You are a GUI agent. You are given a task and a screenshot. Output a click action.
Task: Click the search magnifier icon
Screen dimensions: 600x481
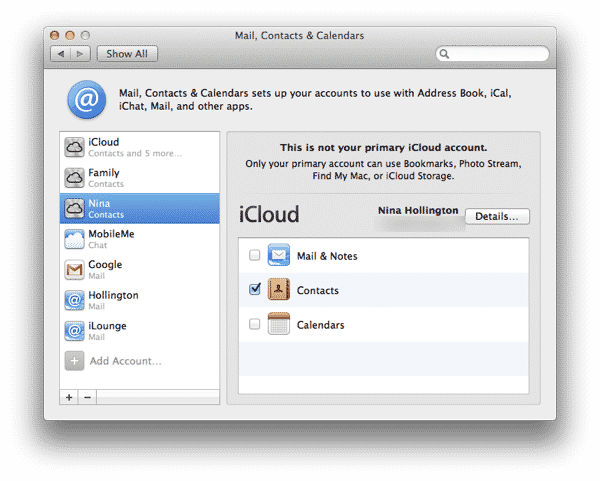[x=444, y=54]
